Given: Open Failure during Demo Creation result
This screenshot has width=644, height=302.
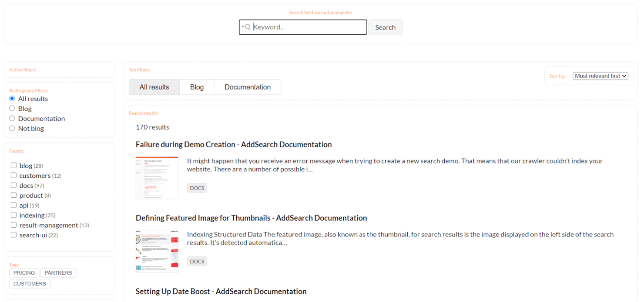Looking at the screenshot, I should [x=234, y=145].
